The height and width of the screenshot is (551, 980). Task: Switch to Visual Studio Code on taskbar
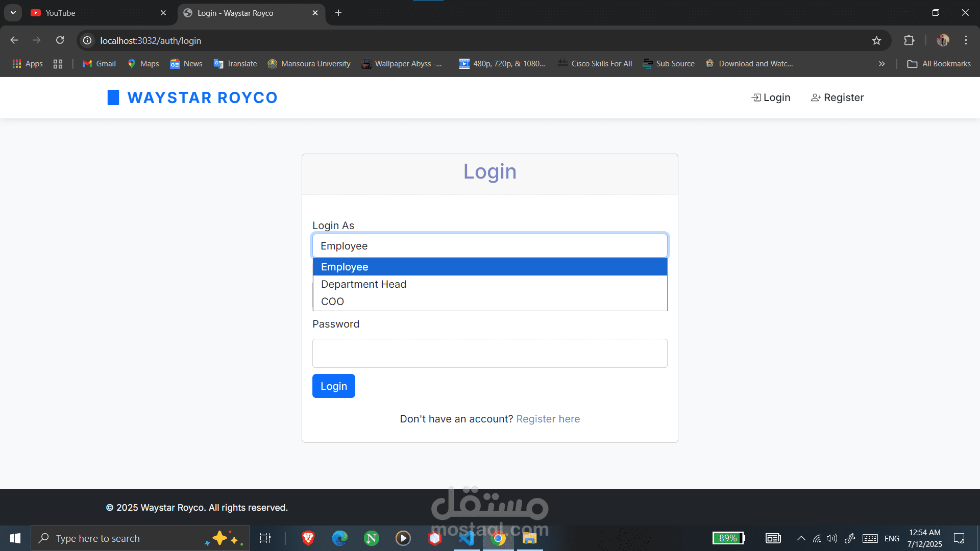click(467, 538)
